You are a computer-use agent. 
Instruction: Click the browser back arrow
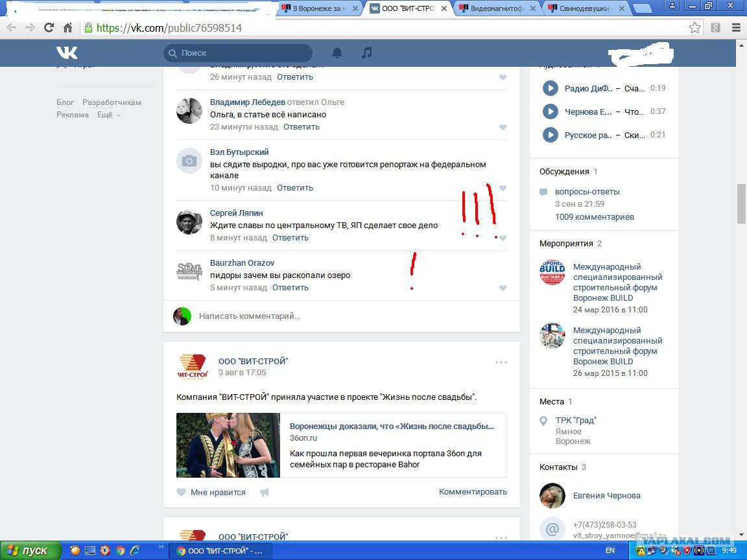(12, 28)
